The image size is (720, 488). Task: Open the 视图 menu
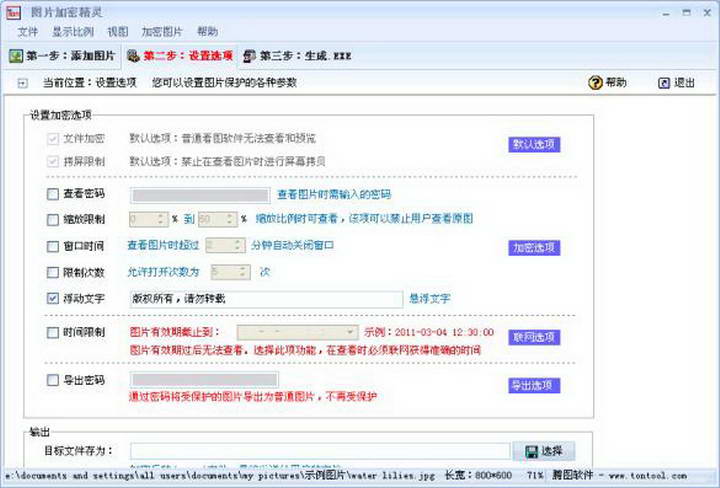[118, 32]
